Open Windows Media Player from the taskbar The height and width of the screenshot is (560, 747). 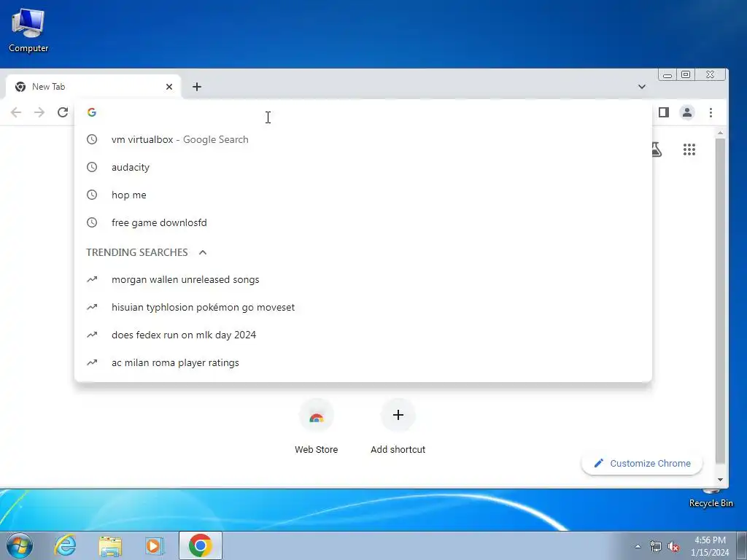pos(155,545)
